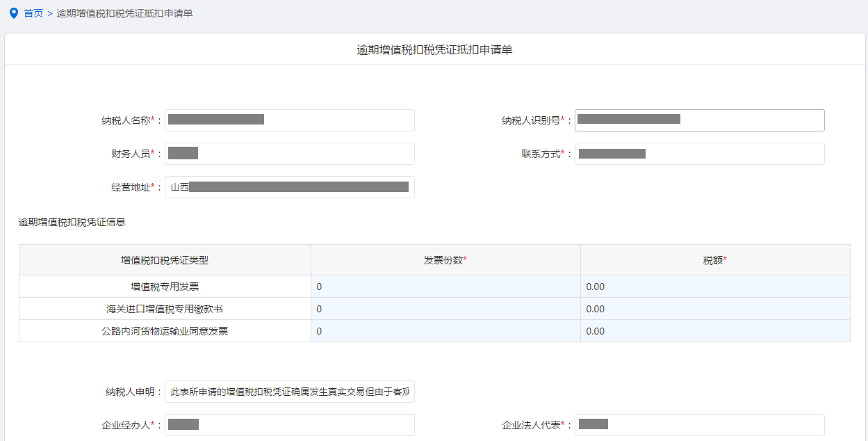Edit 发票份数 for 海关进口增值税专用缴款书 row
Screen dimensions: 868x441
click(445, 309)
